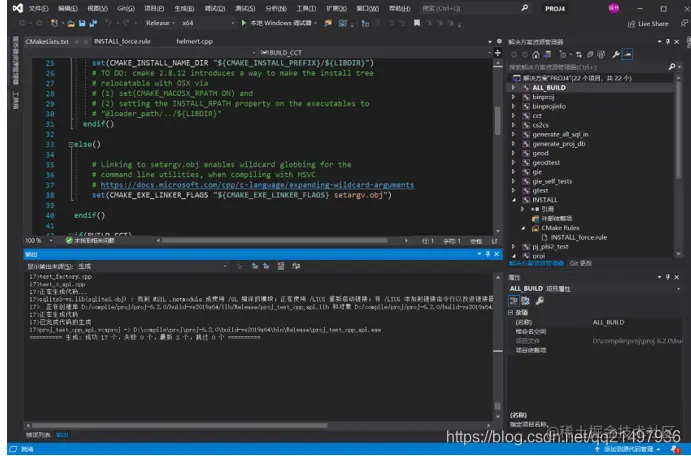Click the save icon in toolbar
Screen dimensions: 691x456
[82, 23]
